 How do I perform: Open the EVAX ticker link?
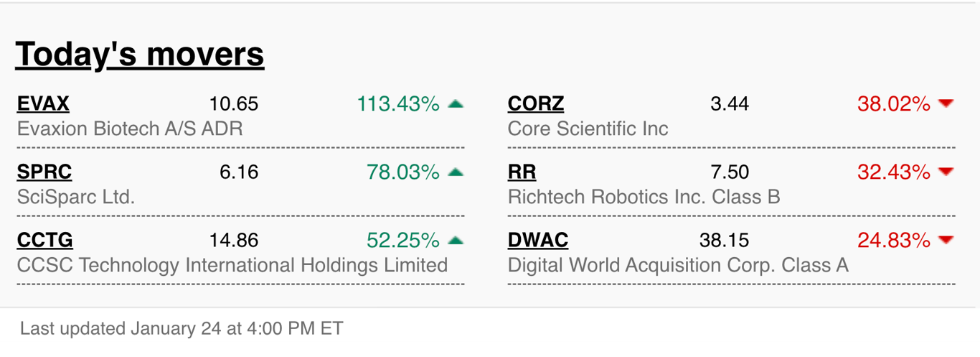tap(43, 104)
